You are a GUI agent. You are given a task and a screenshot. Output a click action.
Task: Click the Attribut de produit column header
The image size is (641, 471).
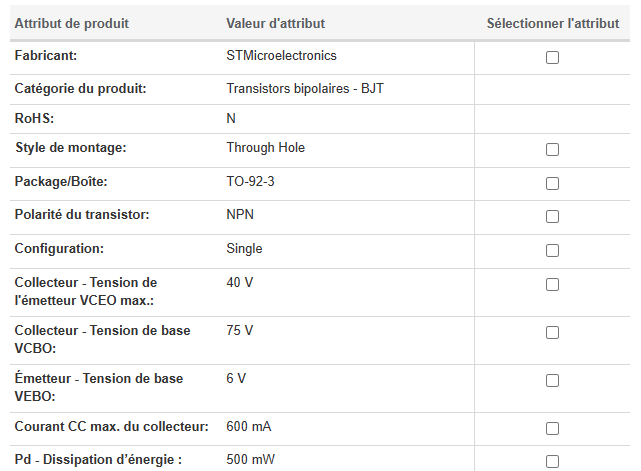[x=72, y=24]
